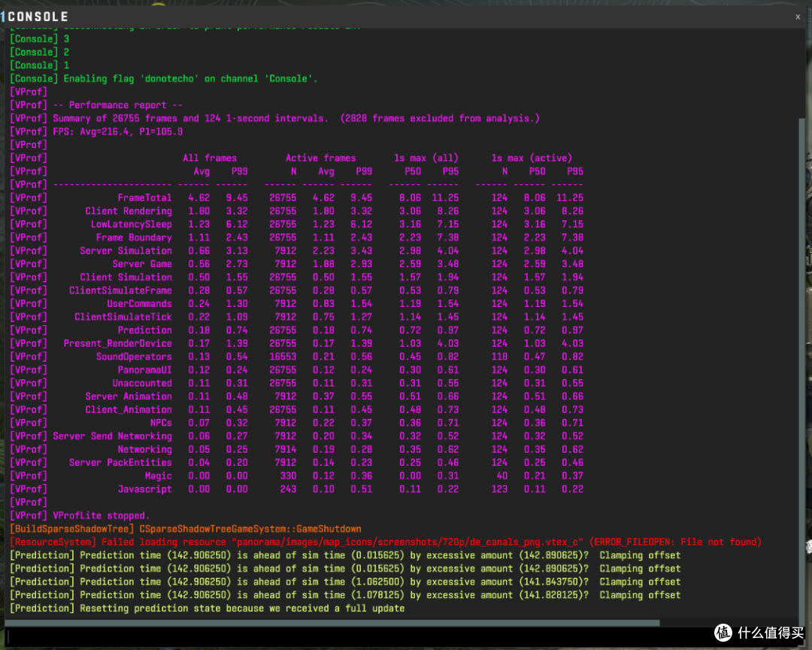
Task: Click the Server Animation row label
Action: pyautogui.click(x=129, y=396)
